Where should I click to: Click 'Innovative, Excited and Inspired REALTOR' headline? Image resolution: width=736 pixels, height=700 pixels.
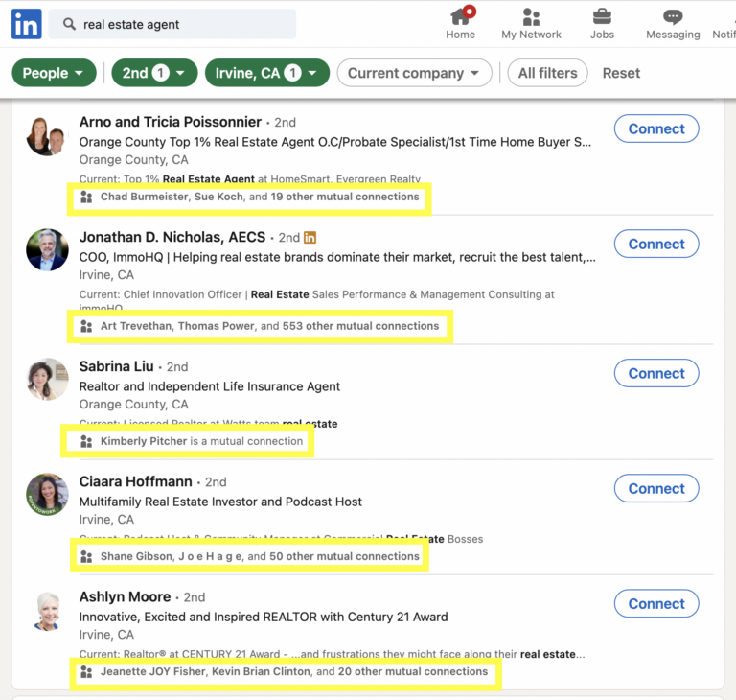click(x=264, y=617)
